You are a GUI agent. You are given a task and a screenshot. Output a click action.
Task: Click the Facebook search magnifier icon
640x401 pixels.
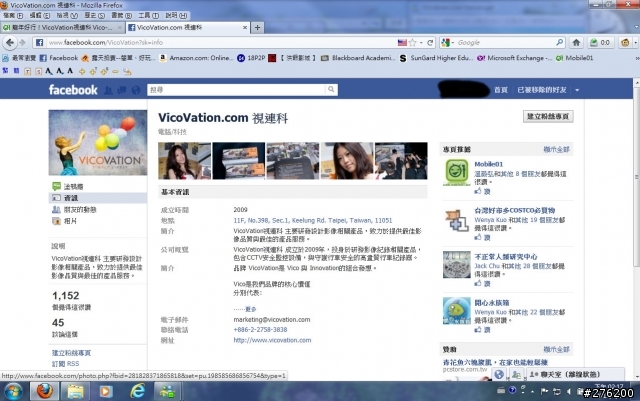coord(331,89)
